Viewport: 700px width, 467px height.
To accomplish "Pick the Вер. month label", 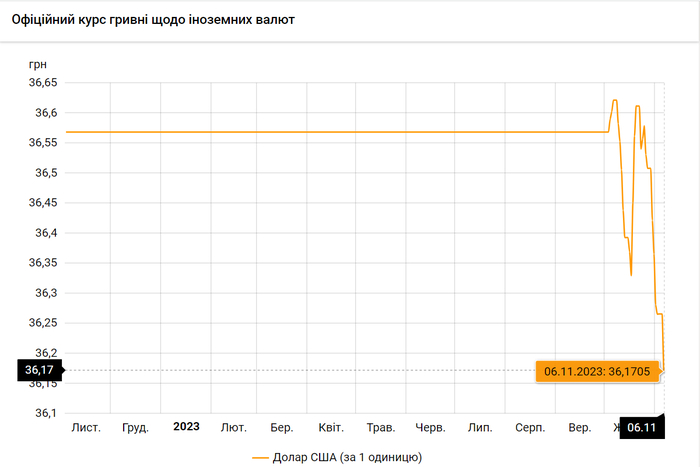I will pos(579,427).
